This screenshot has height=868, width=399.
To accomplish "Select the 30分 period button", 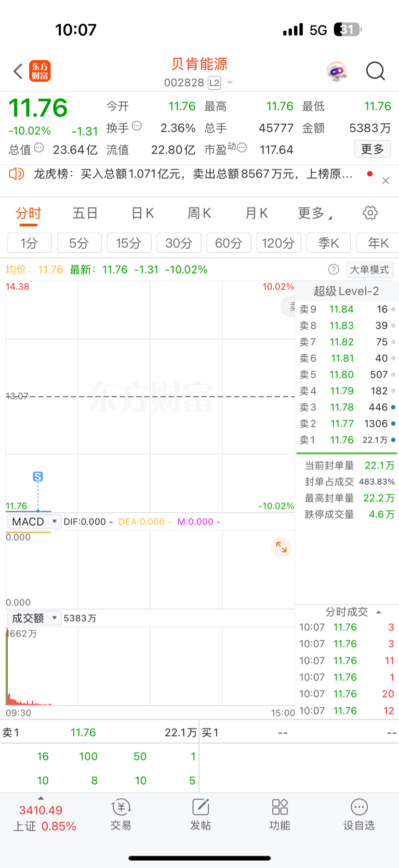I will click(x=179, y=243).
